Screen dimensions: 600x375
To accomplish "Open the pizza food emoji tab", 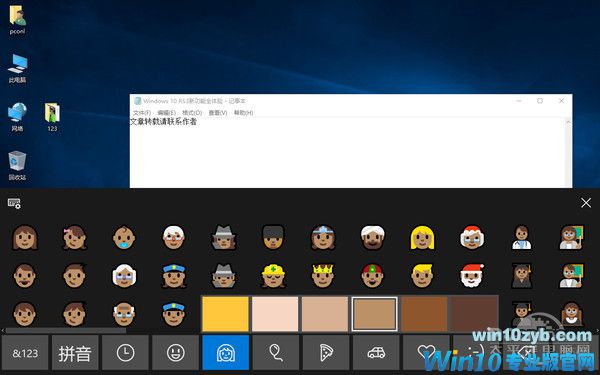I will pos(326,353).
